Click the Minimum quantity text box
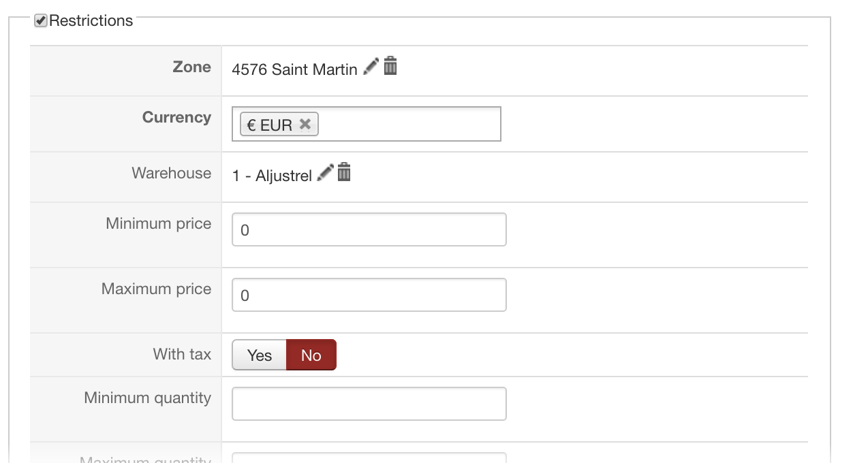868x463 pixels. click(369, 404)
